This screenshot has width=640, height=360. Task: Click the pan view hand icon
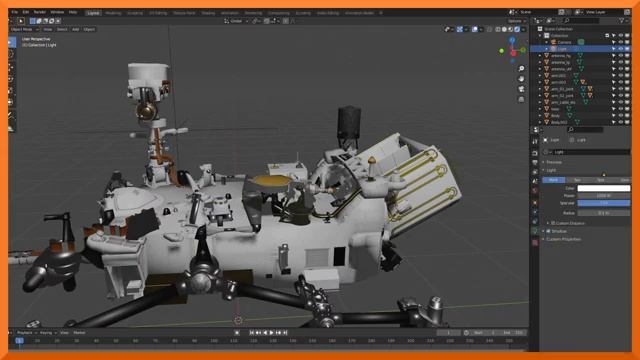click(521, 79)
